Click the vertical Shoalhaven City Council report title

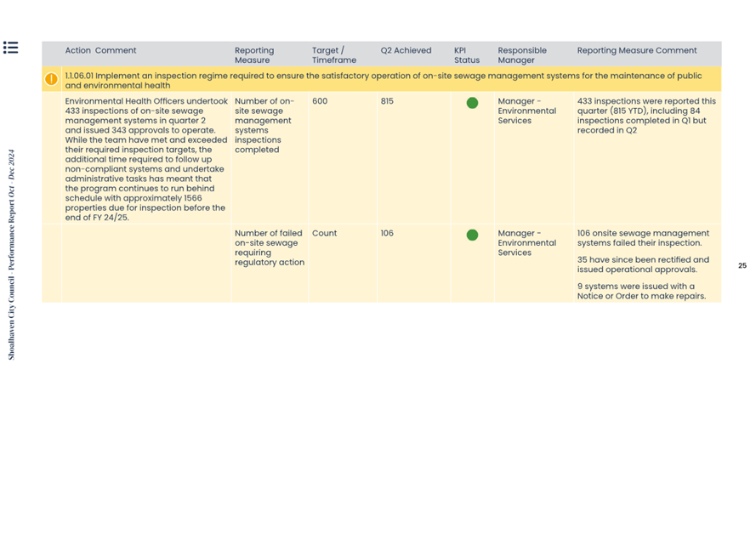click(x=12, y=255)
